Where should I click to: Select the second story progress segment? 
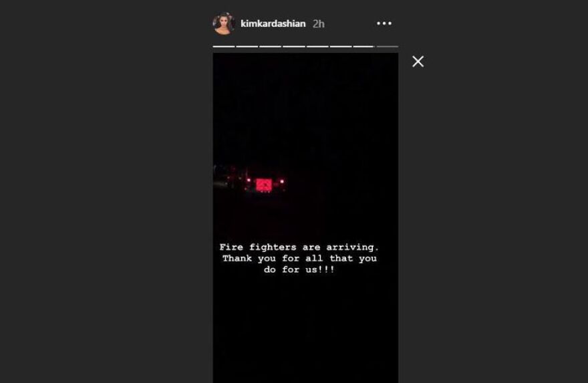click(x=247, y=47)
